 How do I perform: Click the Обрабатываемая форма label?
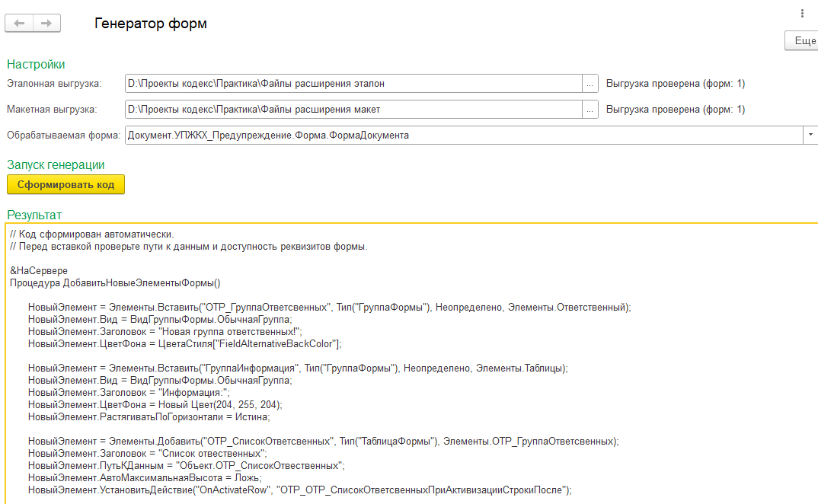[x=64, y=135]
